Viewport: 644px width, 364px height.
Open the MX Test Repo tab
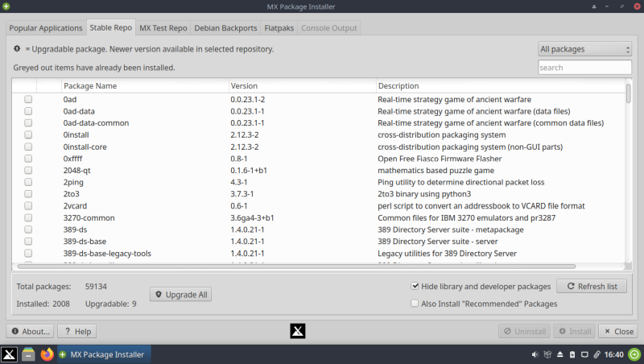(163, 28)
